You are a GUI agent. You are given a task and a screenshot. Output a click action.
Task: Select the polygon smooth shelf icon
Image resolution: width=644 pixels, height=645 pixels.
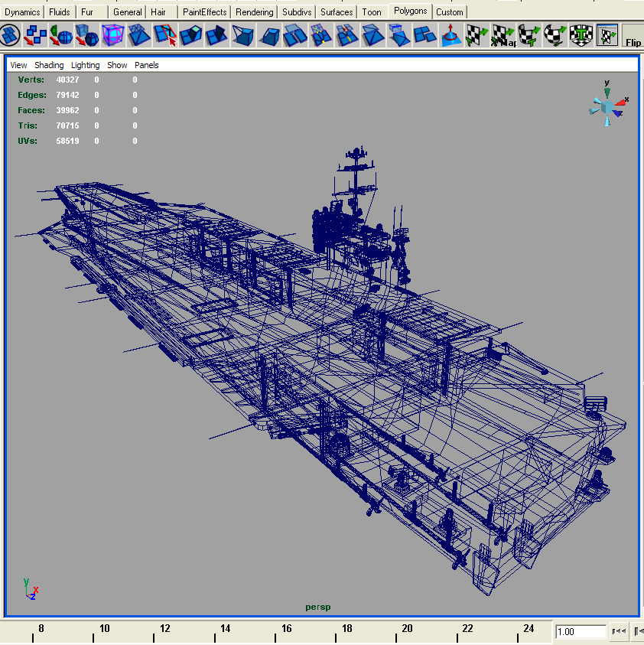point(112,34)
